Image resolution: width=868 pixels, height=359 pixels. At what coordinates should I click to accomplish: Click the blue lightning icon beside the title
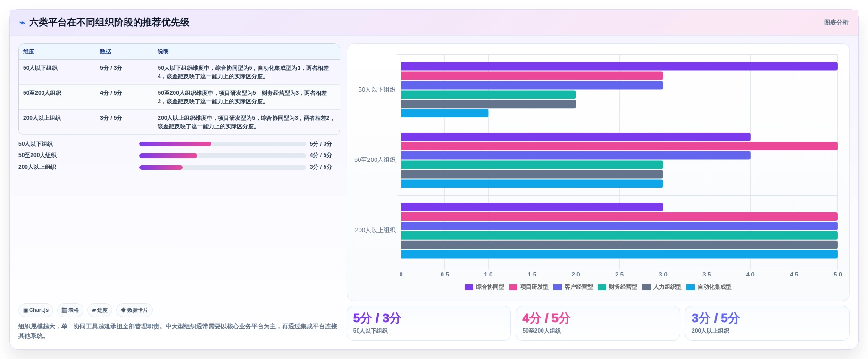pyautogui.click(x=22, y=23)
